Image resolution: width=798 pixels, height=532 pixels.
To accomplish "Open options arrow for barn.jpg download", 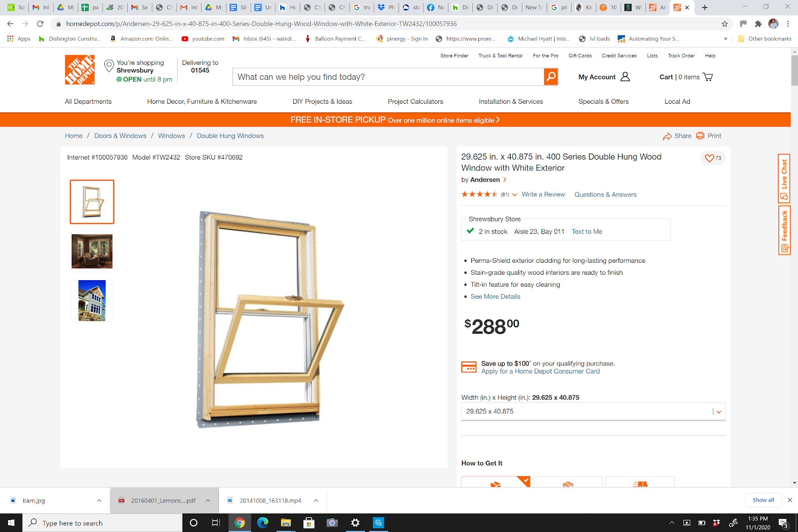I will pyautogui.click(x=99, y=501).
